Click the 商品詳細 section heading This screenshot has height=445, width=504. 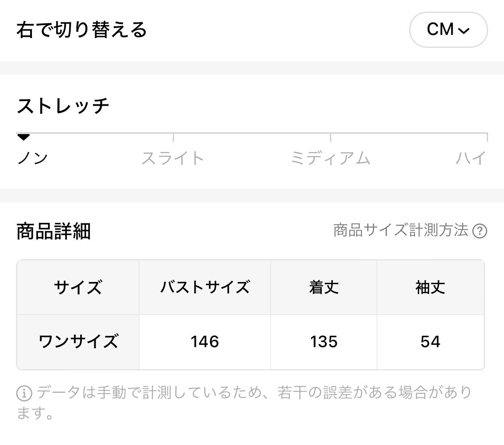pyautogui.click(x=53, y=231)
